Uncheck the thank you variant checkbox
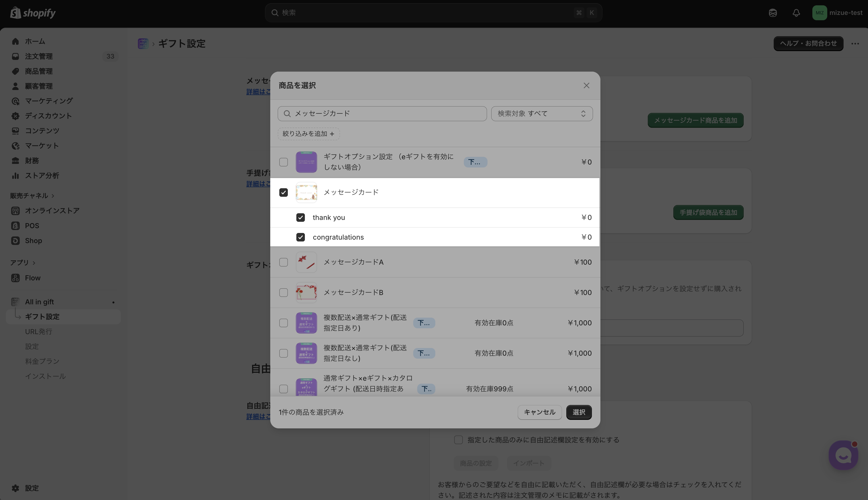Screen dimensions: 868x500 click(300, 217)
